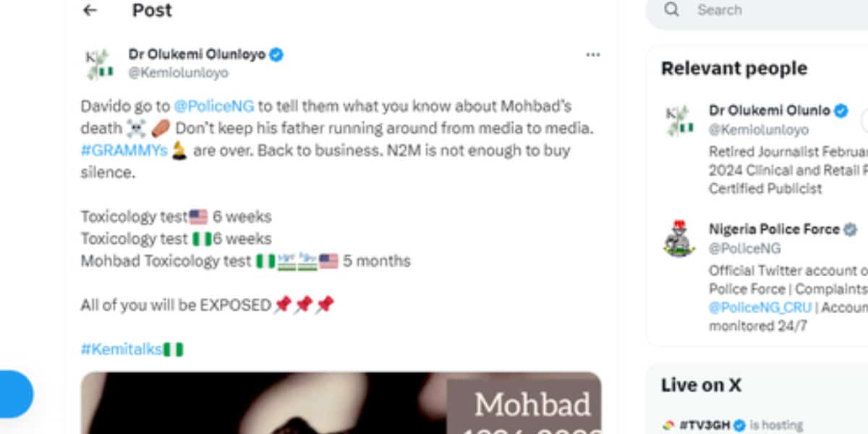Click the blue post button at left edge
Screen dimensions: 868x434
click(x=14, y=394)
